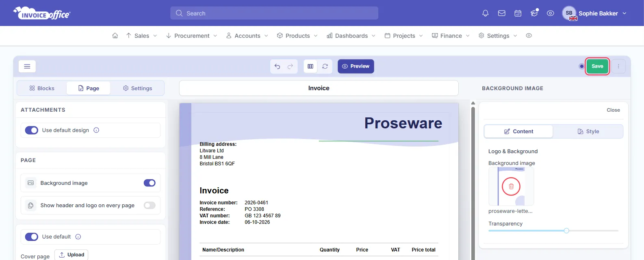Click the unsaved status dot near Save
Viewport: 644px width, 260px height.
581,66
